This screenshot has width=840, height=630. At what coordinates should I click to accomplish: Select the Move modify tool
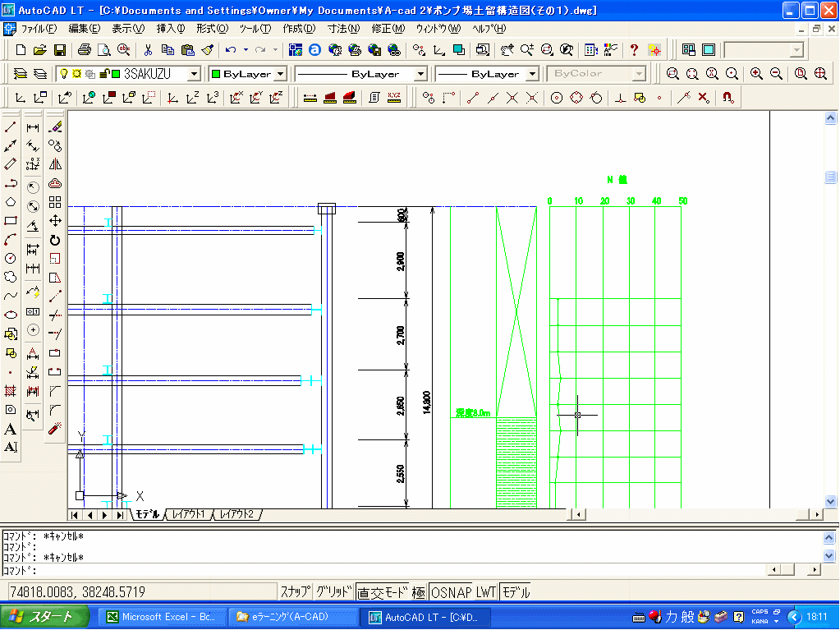click(55, 221)
